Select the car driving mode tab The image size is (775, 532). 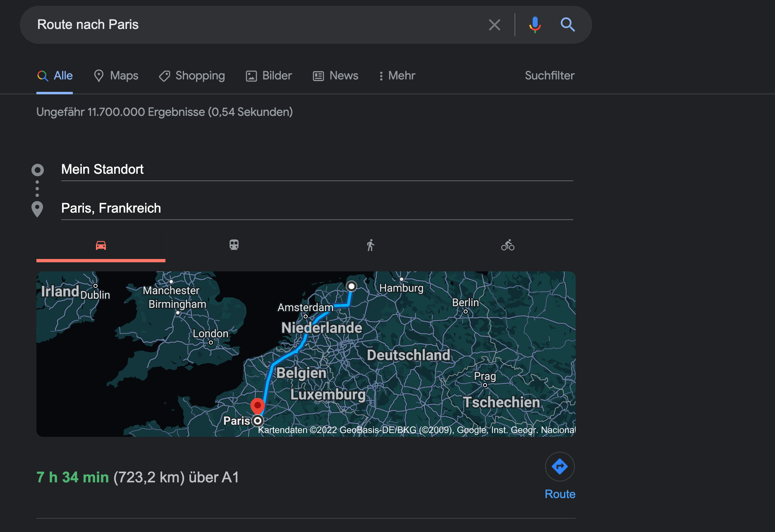(101, 245)
